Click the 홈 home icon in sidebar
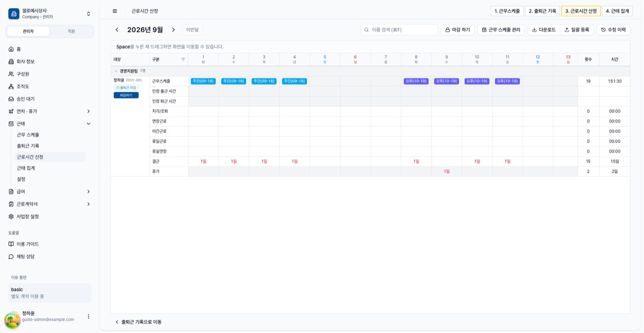The width and height of the screenshot is (644, 333). click(x=11, y=49)
